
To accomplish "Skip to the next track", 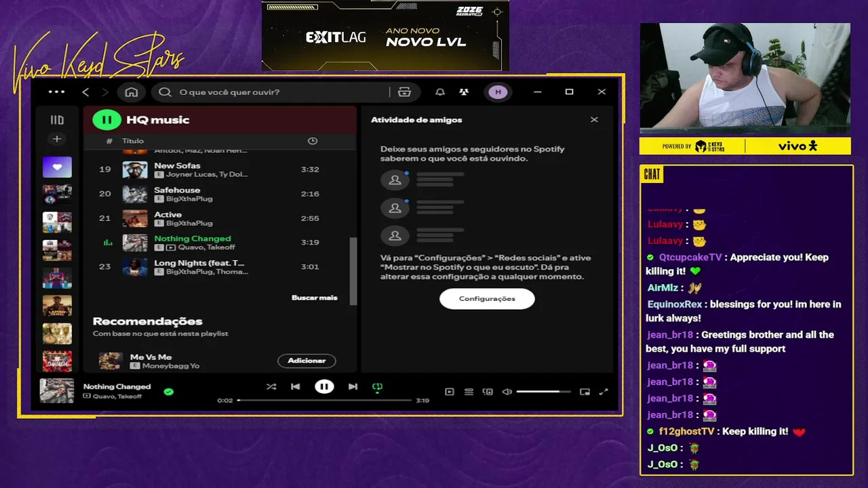I will (353, 387).
